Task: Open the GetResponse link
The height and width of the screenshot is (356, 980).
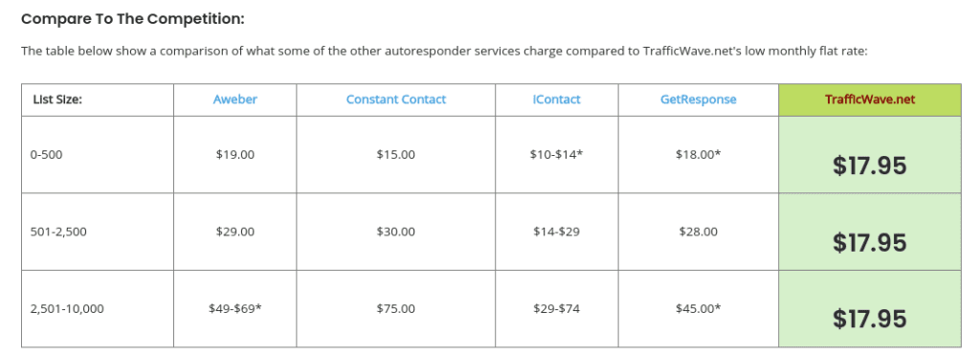Action: (698, 100)
